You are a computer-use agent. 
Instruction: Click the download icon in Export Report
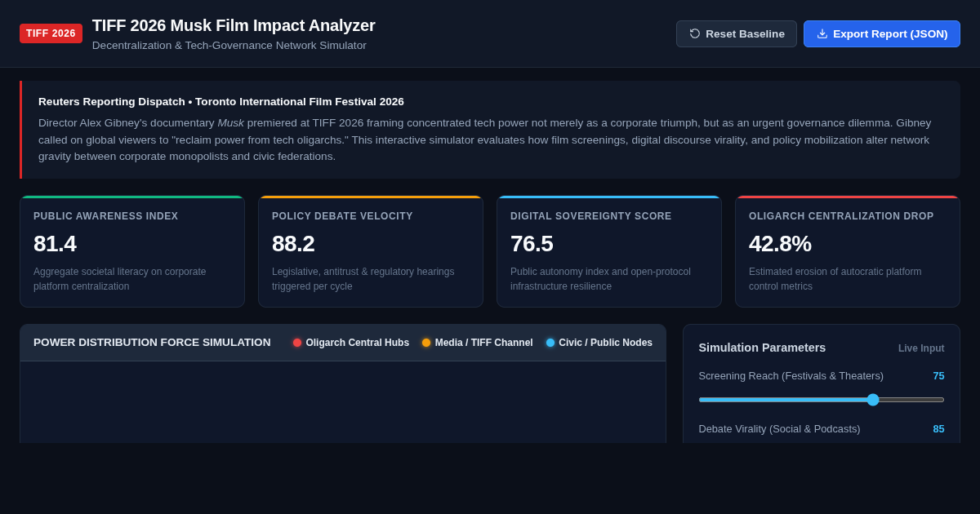pos(822,33)
